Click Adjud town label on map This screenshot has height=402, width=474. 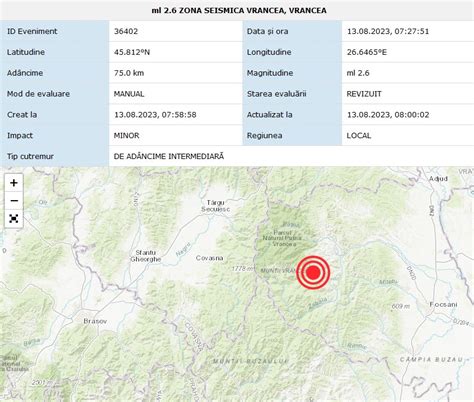click(x=438, y=179)
